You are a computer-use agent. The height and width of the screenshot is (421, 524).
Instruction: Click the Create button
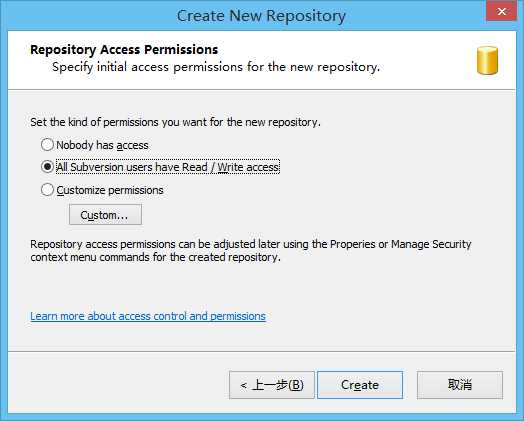coord(360,385)
